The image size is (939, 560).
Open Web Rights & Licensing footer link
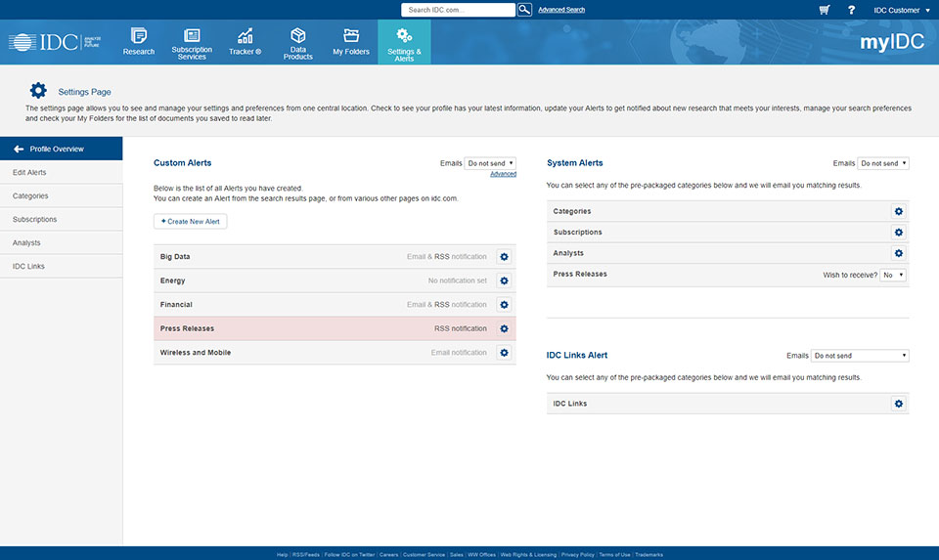coord(528,554)
